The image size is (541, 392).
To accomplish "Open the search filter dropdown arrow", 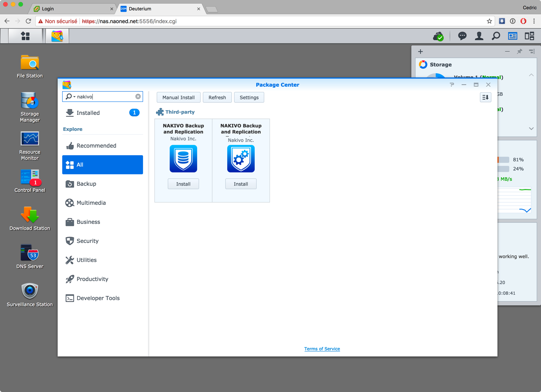I will pos(74,97).
